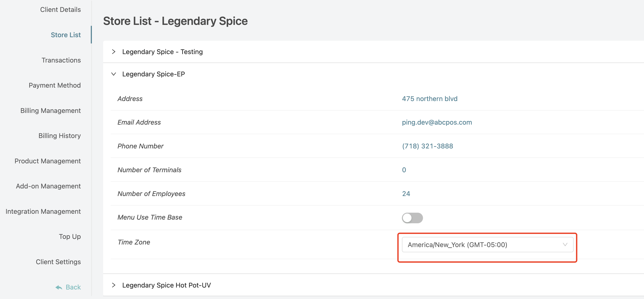644x299 pixels.
Task: Open Client Details in sidebar
Action: pos(60,10)
